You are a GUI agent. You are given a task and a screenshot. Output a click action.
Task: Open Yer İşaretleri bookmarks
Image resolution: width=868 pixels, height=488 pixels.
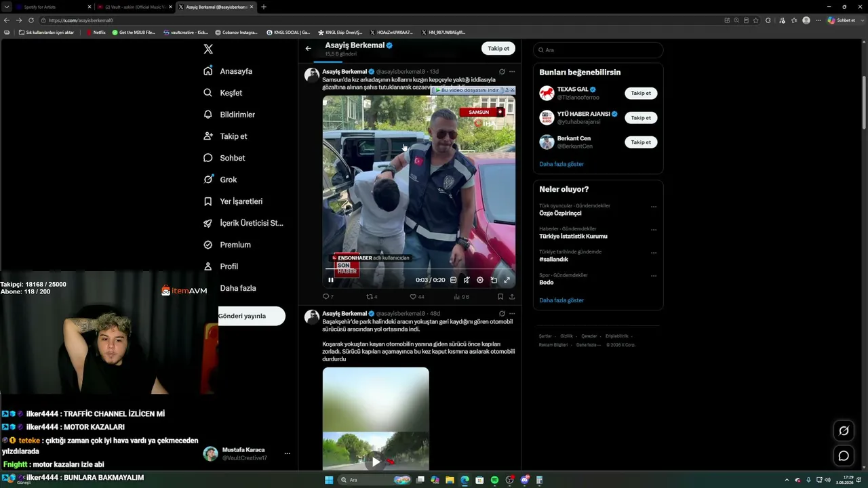coord(233,201)
